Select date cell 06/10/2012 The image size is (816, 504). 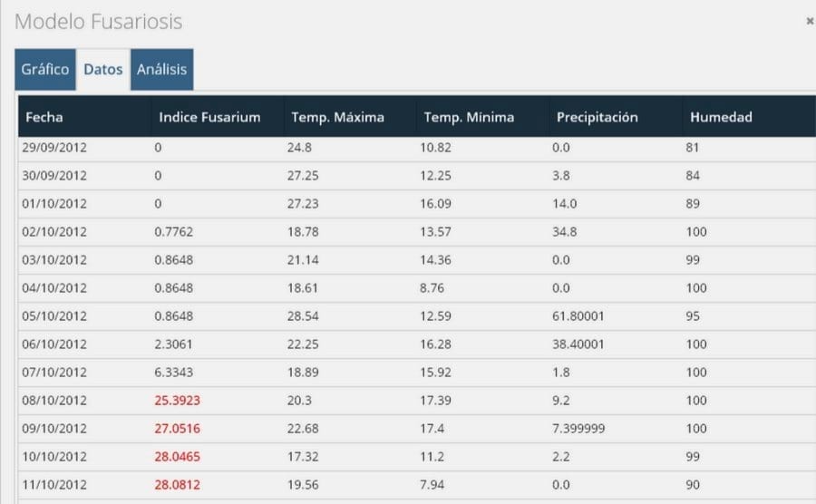click(54, 344)
